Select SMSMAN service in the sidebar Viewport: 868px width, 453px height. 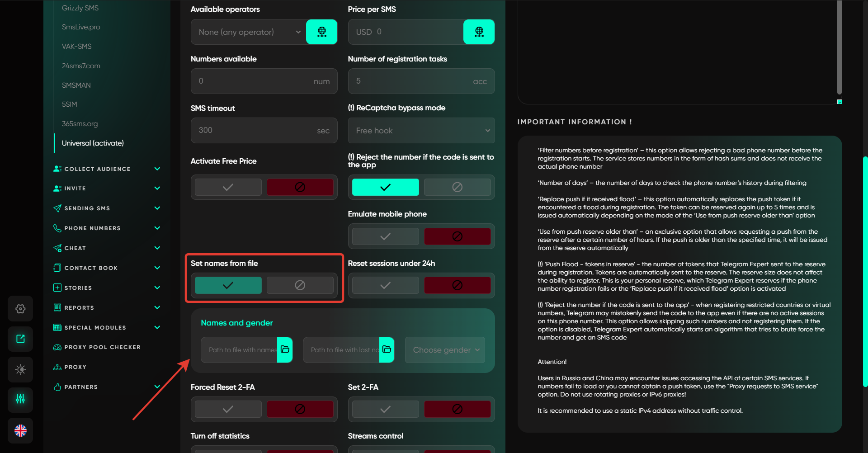[x=76, y=85]
